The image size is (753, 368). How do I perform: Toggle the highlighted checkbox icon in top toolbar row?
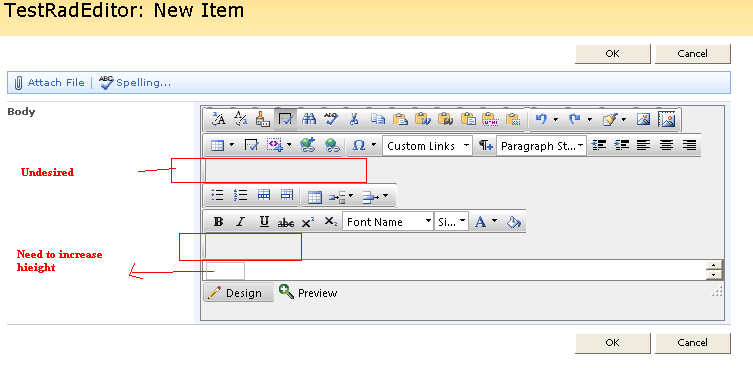[286, 119]
